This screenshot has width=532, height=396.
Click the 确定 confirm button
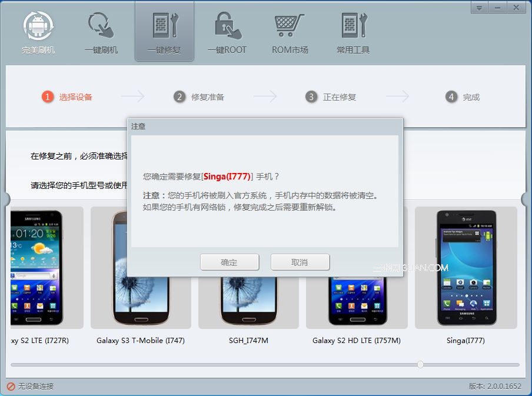(x=230, y=262)
